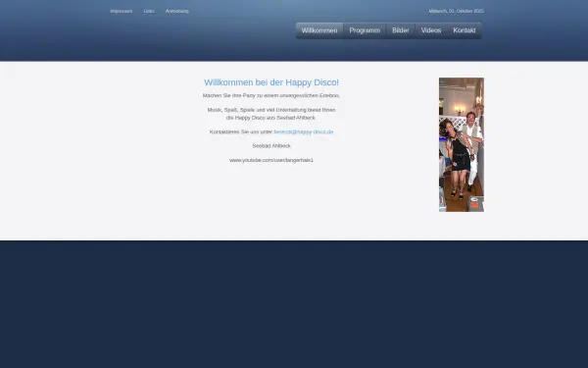The height and width of the screenshot is (368, 588).
Task: Go to the Bilder page
Action: 401,30
